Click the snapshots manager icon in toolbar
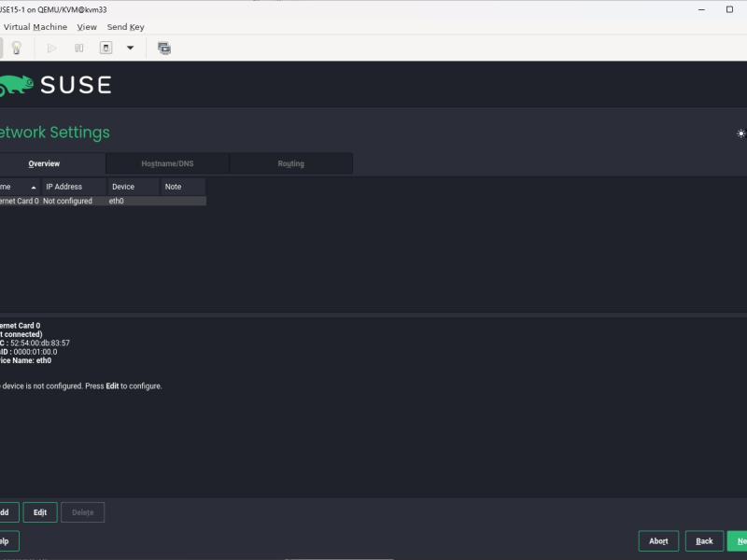This screenshot has height=560, width=747. pos(164,49)
